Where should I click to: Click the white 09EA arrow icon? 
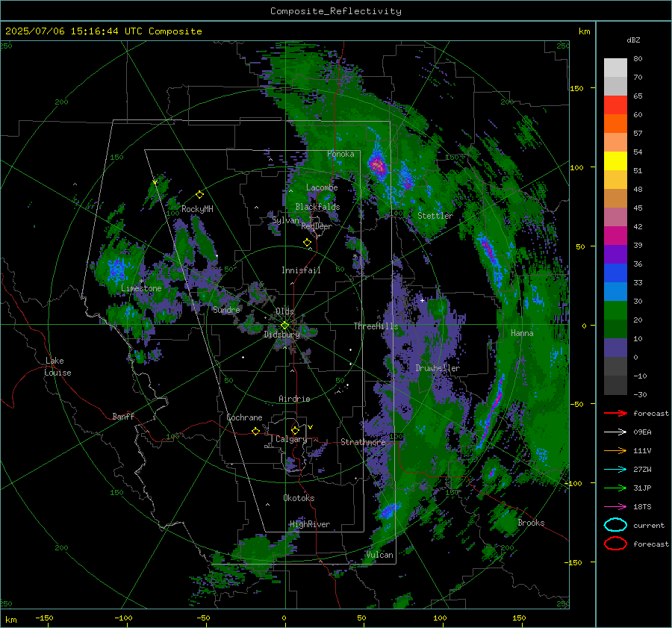[x=615, y=432]
